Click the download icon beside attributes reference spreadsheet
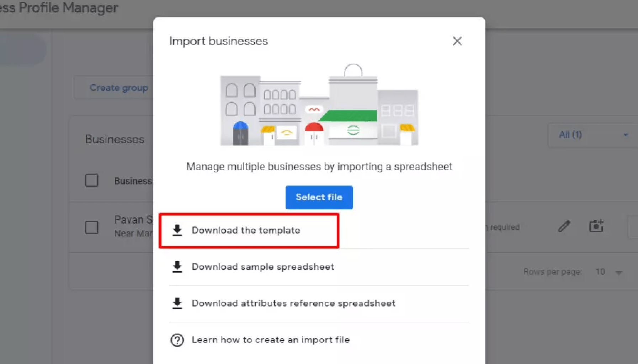638x364 pixels. click(177, 303)
